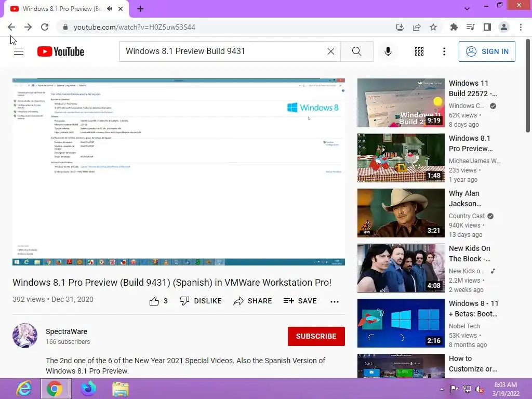532x399 pixels.
Task: Open Internet Explorer from taskbar
Action: point(24,389)
